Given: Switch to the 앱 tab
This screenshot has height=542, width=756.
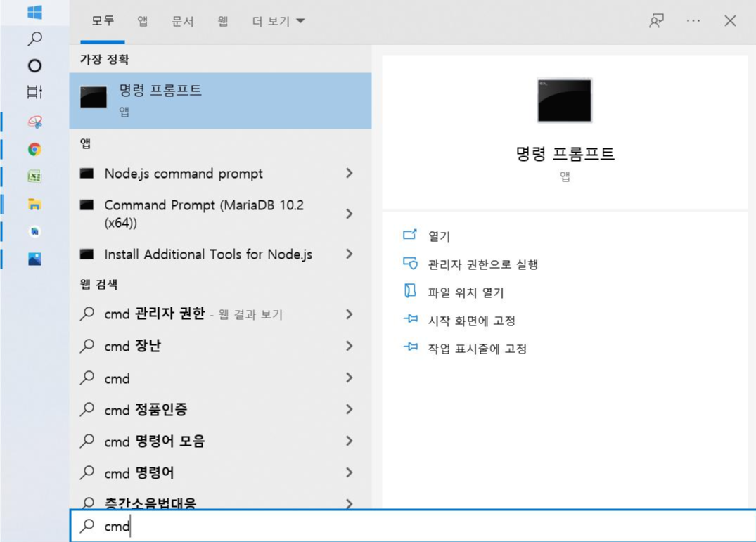Looking at the screenshot, I should click(142, 21).
